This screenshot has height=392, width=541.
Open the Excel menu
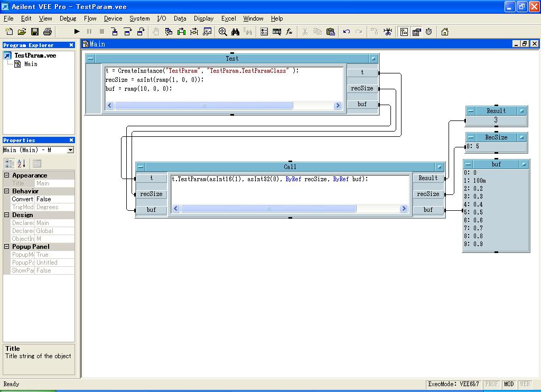(228, 18)
